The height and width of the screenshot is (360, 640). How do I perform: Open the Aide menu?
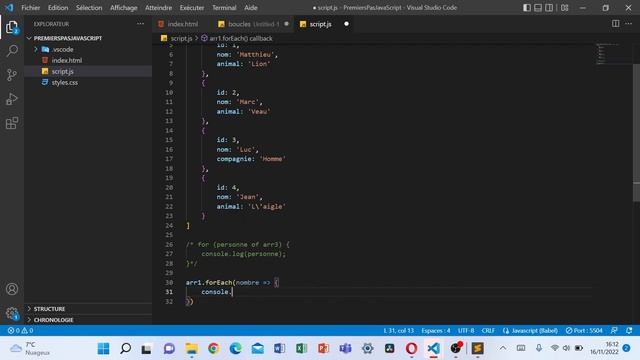pos(251,8)
